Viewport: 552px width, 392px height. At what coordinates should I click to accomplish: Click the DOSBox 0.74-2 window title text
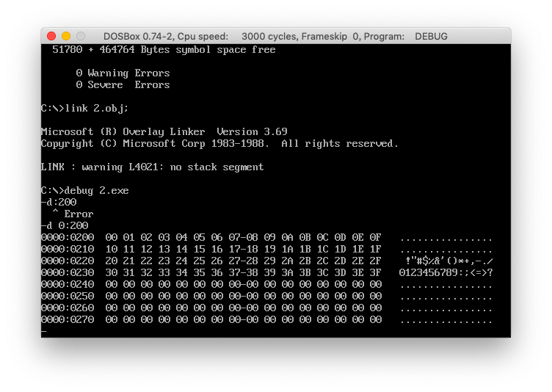coord(275,36)
